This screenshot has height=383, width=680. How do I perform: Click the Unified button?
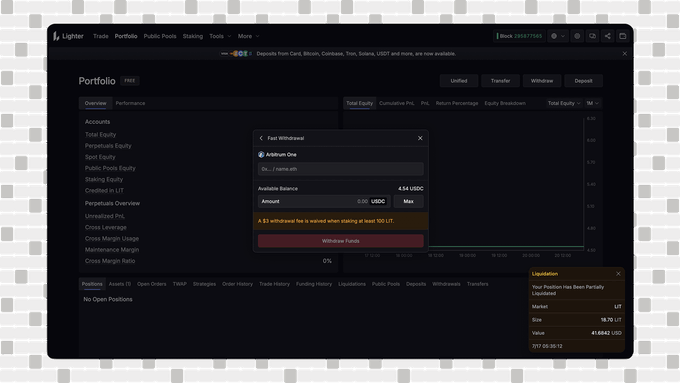[x=459, y=81]
